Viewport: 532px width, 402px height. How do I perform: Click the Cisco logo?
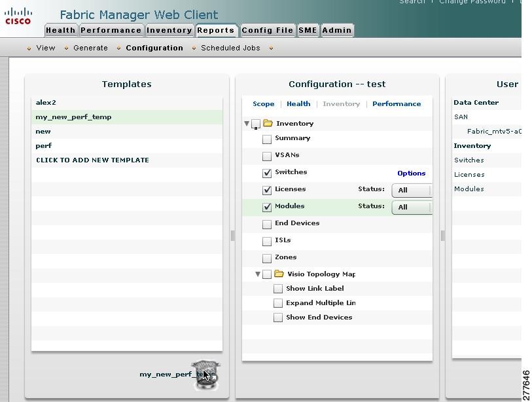point(19,16)
